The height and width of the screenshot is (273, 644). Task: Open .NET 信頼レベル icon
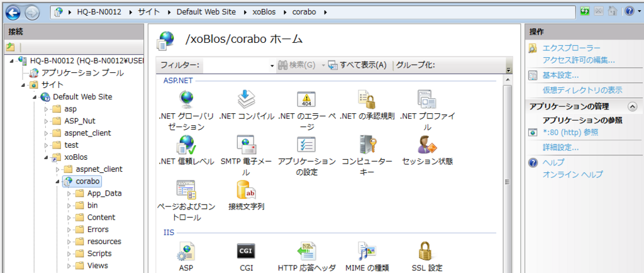click(186, 145)
